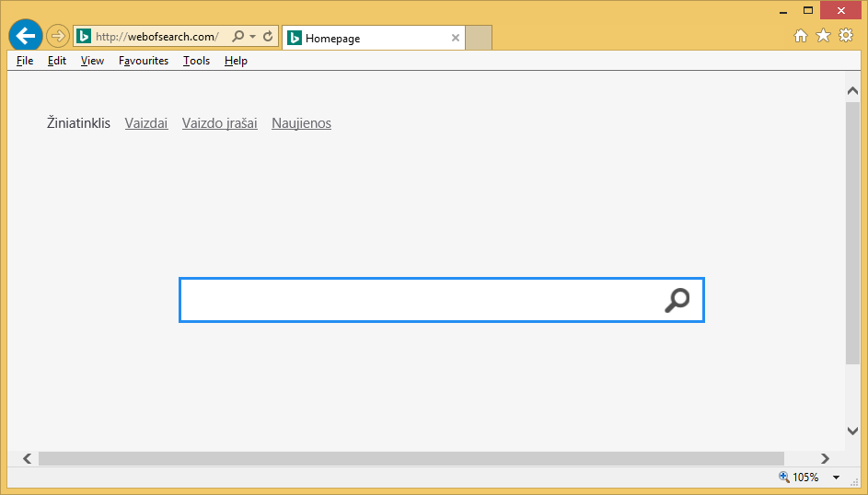Open the View menu

click(x=92, y=61)
